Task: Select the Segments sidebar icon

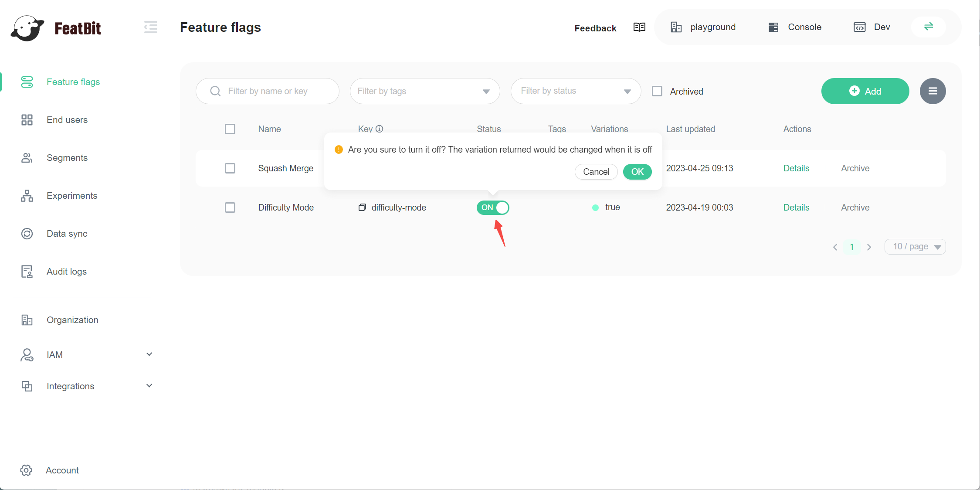Action: tap(27, 157)
